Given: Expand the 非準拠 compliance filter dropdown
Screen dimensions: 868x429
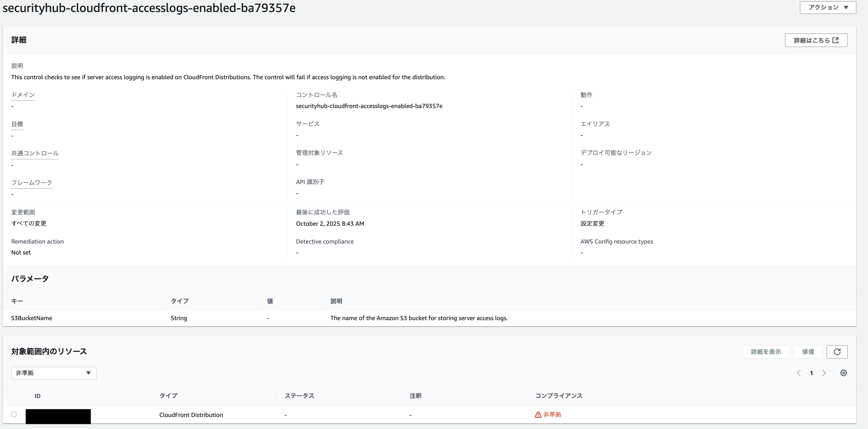Looking at the screenshot, I should point(54,373).
